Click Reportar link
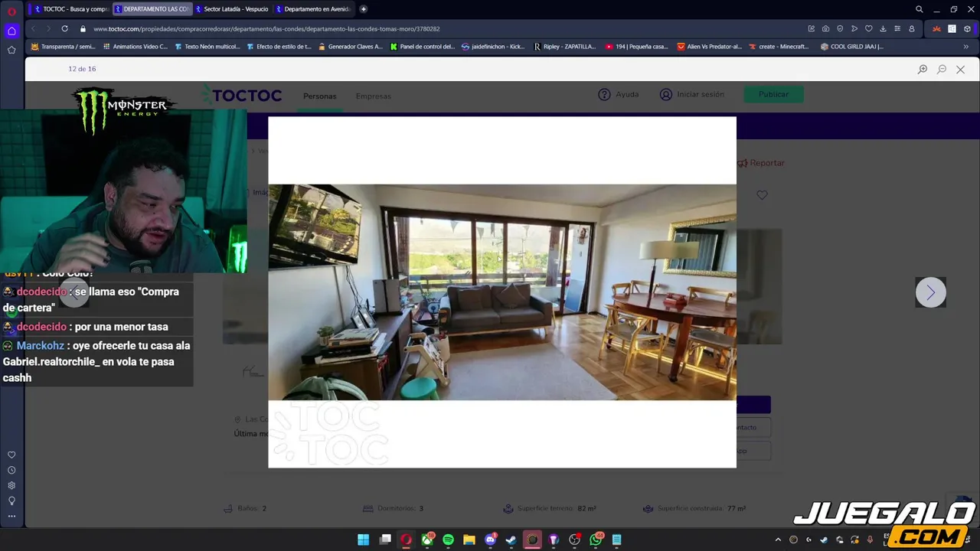This screenshot has width=980, height=551. pyautogui.click(x=761, y=163)
